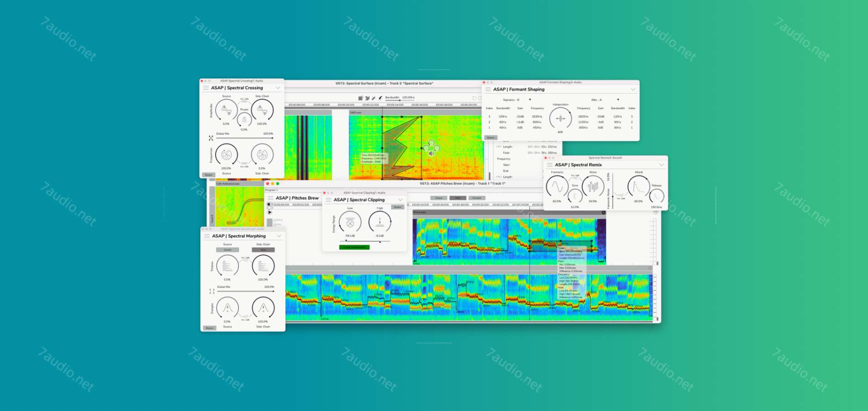The image size is (868, 411).
Task: Click the Side-Chain Timbres knob in Spectral Morphing
Action: tap(263, 265)
